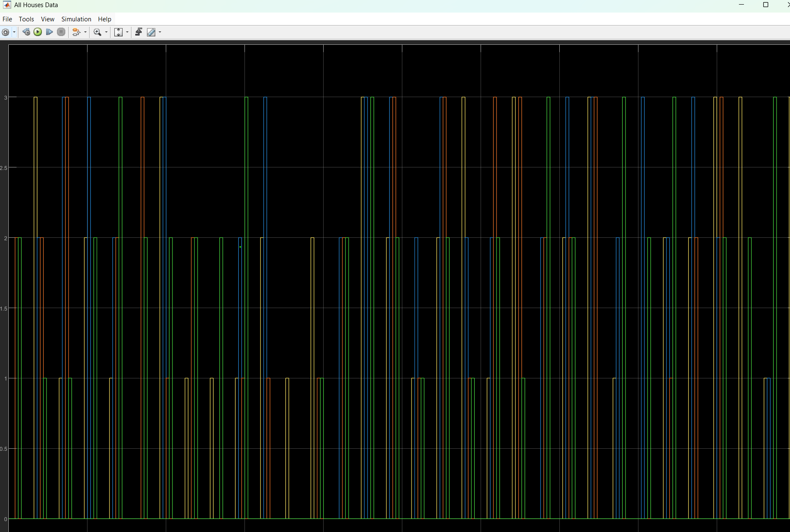Expand the configuration gear dropdown arrow

point(14,32)
